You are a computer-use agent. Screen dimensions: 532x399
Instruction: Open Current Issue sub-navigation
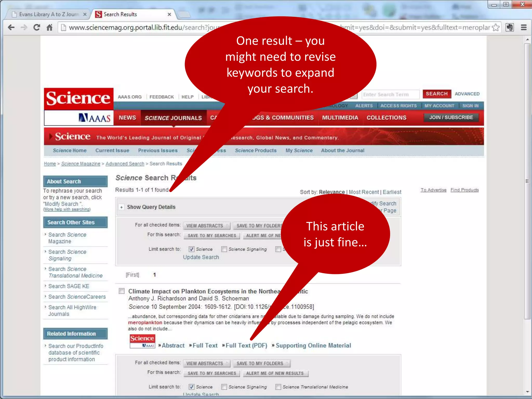coord(112,150)
